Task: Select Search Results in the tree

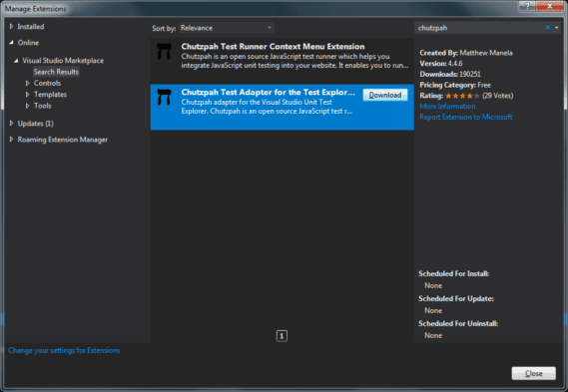Action: click(x=56, y=72)
